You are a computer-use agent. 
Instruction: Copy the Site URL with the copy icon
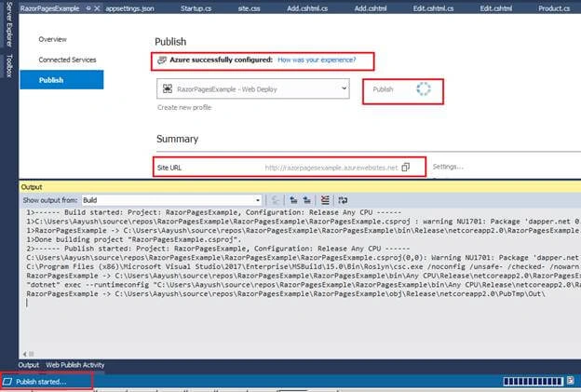(406, 167)
